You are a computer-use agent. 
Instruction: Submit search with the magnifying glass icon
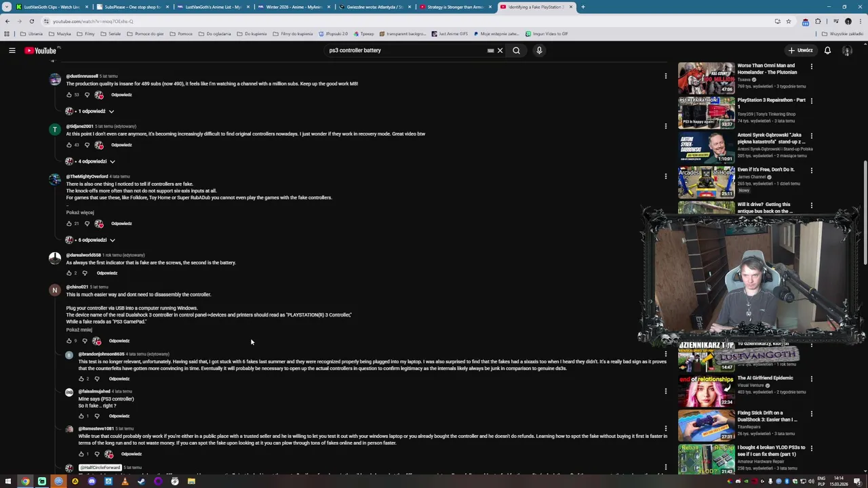tap(516, 50)
